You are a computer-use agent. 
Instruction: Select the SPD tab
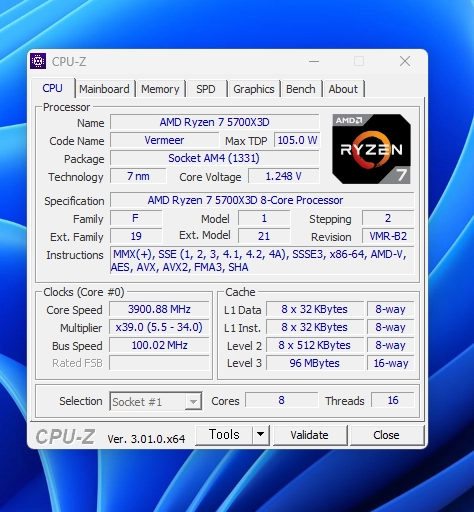tap(206, 89)
